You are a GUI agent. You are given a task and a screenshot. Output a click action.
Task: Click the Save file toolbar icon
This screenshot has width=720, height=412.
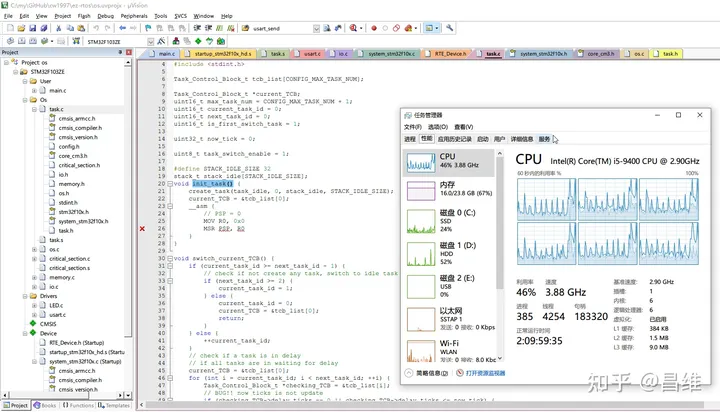[33, 28]
